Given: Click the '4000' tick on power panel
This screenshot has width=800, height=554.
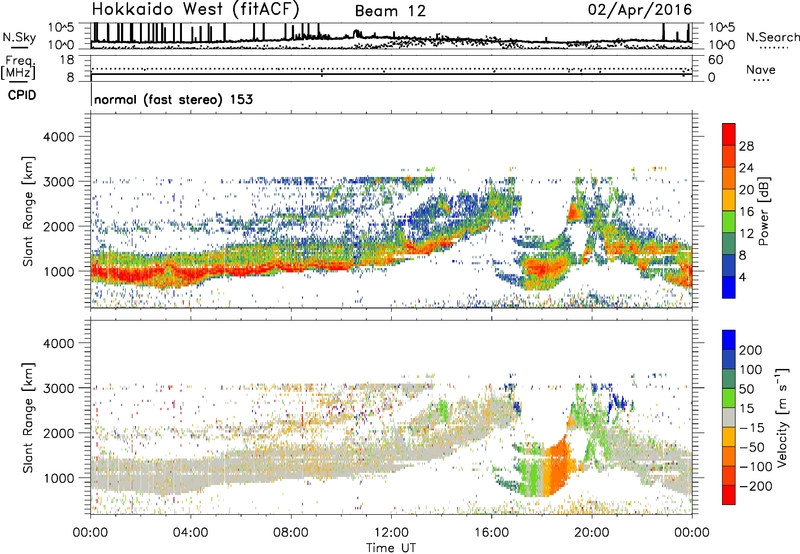Looking at the screenshot, I should click(x=58, y=137).
